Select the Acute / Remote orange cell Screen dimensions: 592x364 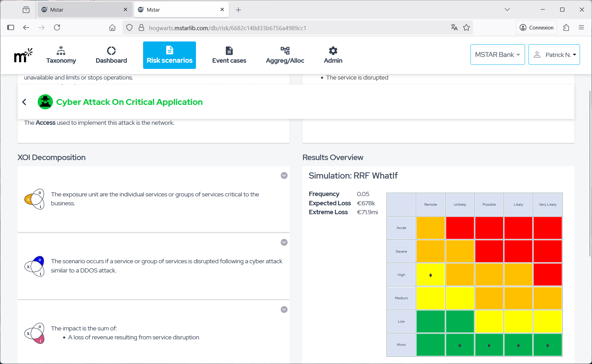click(x=430, y=228)
